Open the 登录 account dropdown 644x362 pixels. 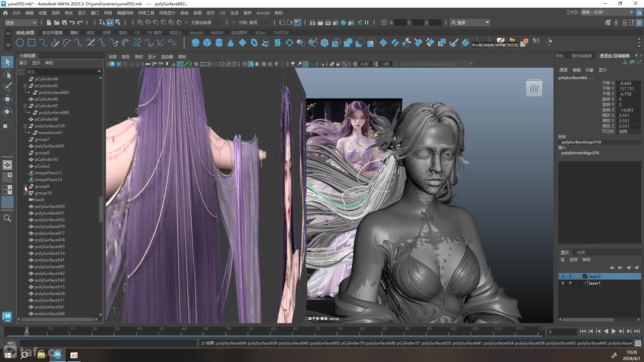click(x=470, y=22)
